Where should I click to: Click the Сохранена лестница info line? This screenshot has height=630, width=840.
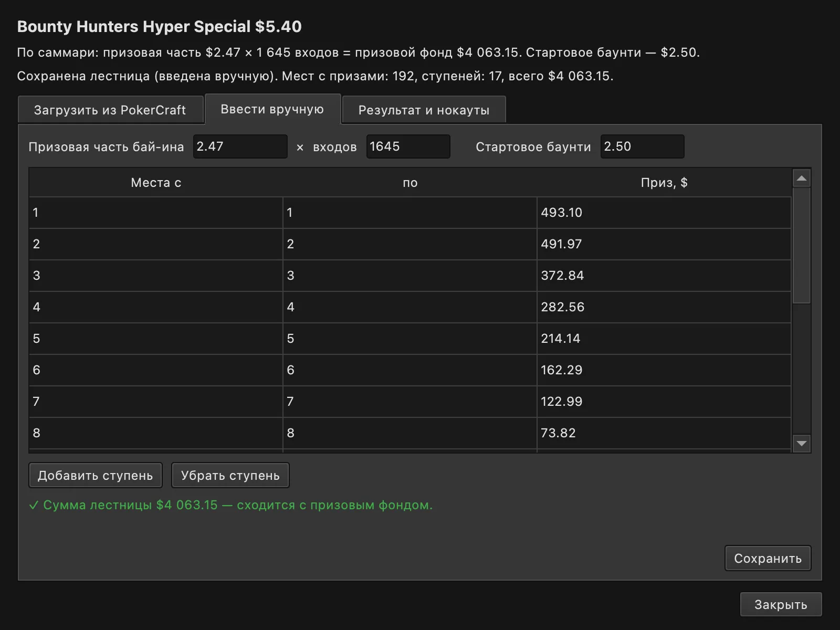point(315,76)
